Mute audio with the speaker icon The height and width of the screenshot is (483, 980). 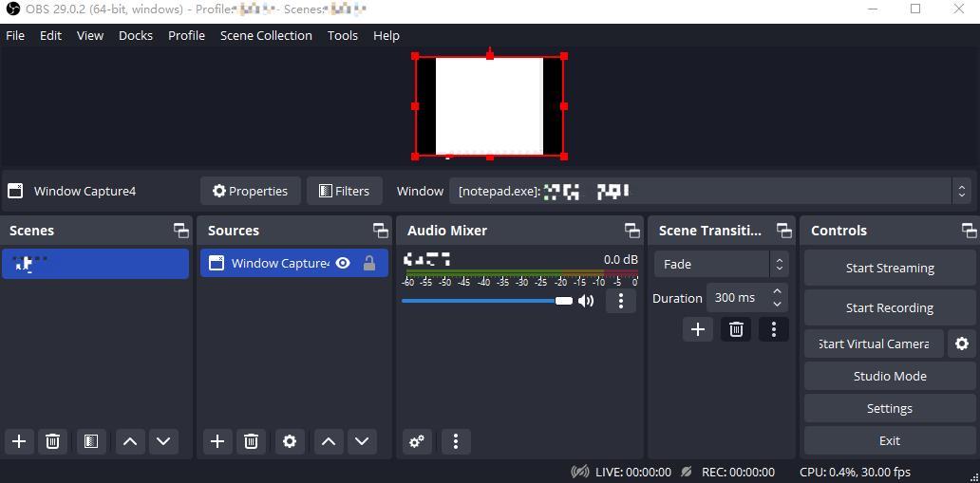(586, 301)
